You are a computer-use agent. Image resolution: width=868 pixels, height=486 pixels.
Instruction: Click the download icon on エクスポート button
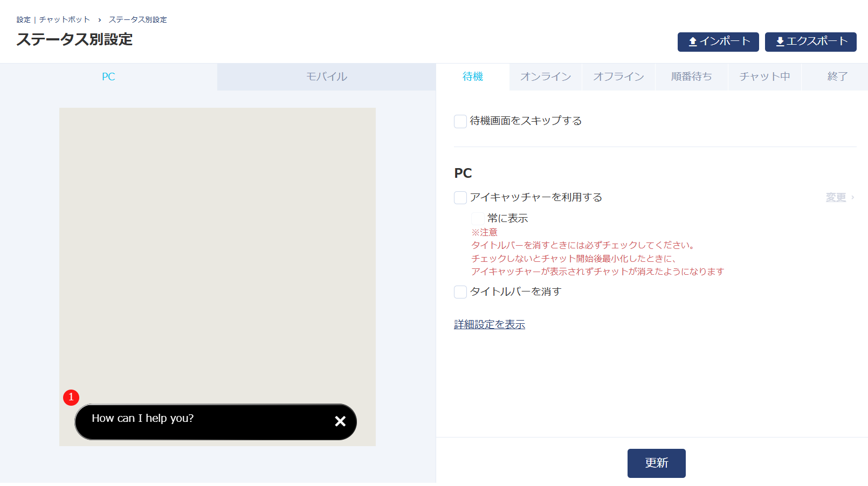click(780, 41)
